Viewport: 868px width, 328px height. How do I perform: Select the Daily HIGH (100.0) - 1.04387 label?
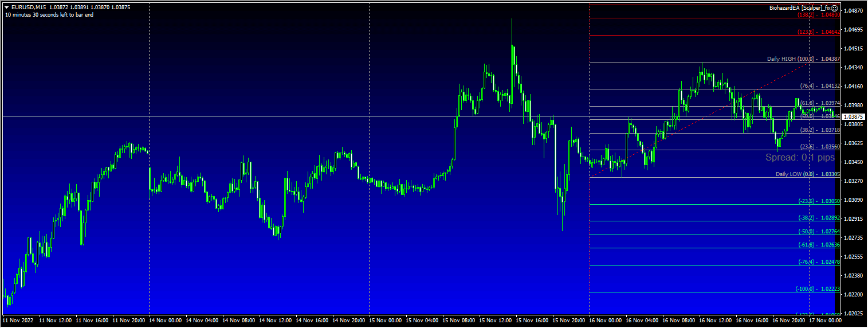803,59
